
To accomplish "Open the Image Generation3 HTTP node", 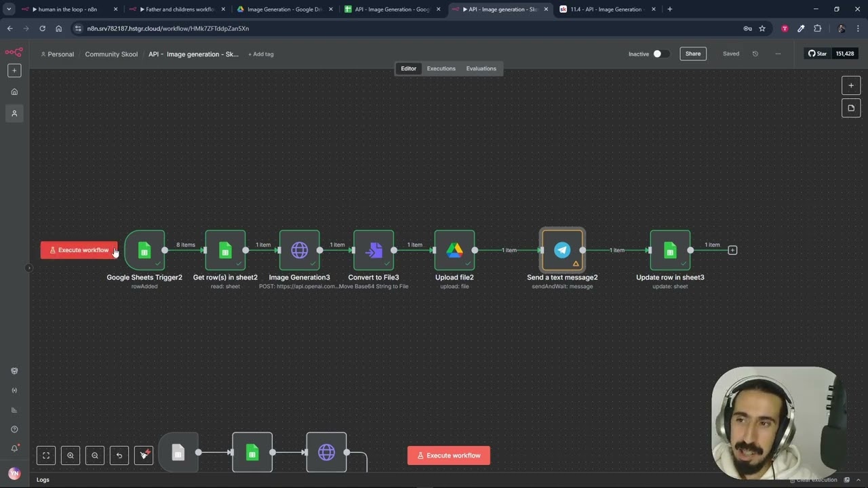I will (299, 250).
